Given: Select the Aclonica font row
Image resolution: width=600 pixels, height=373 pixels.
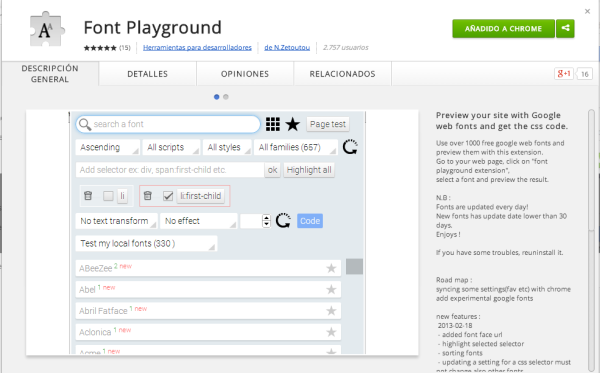Looking at the screenshot, I should (208, 332).
